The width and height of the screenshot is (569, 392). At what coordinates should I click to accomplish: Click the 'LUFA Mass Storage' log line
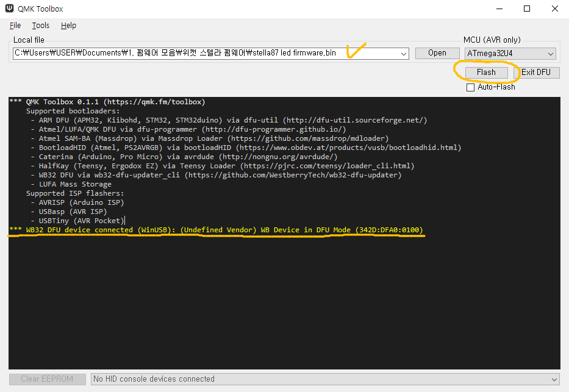point(71,184)
